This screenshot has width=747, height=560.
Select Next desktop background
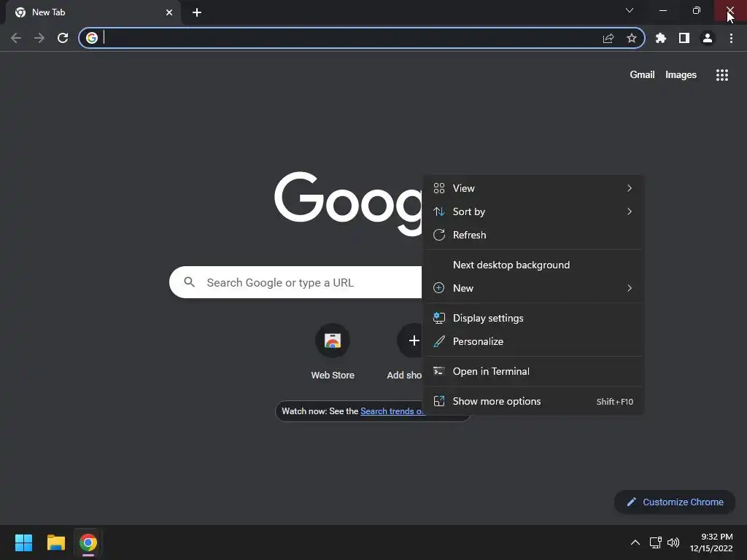point(533,265)
